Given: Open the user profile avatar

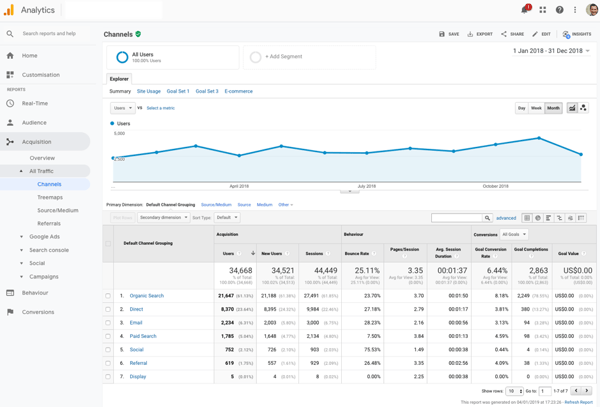Looking at the screenshot, I should tap(592, 10).
